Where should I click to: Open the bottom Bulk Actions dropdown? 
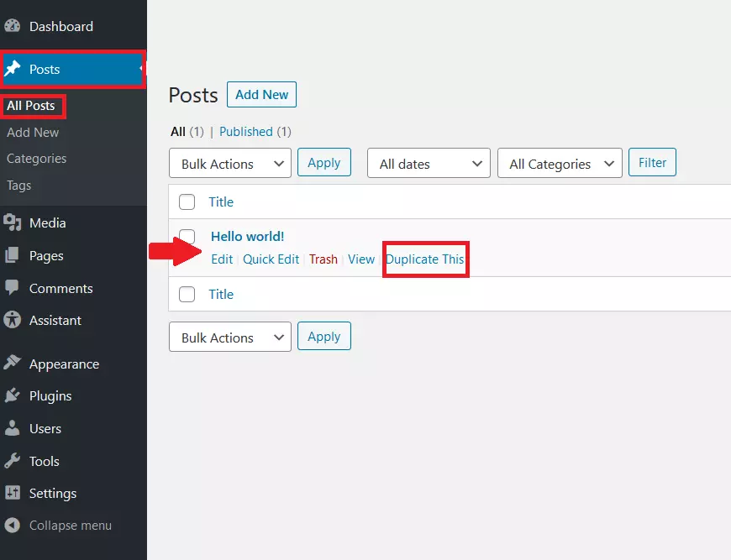(x=230, y=337)
